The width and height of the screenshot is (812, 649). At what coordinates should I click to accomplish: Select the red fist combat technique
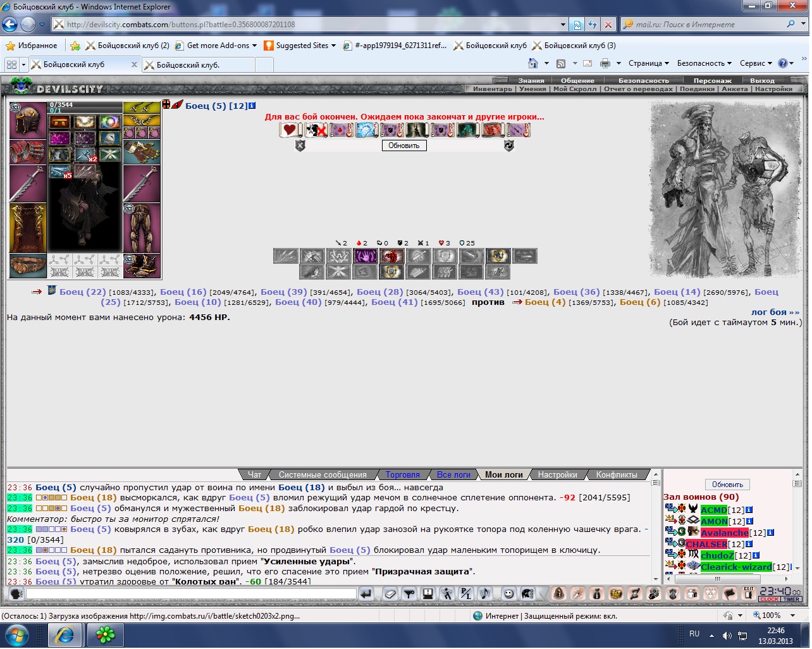[391, 256]
